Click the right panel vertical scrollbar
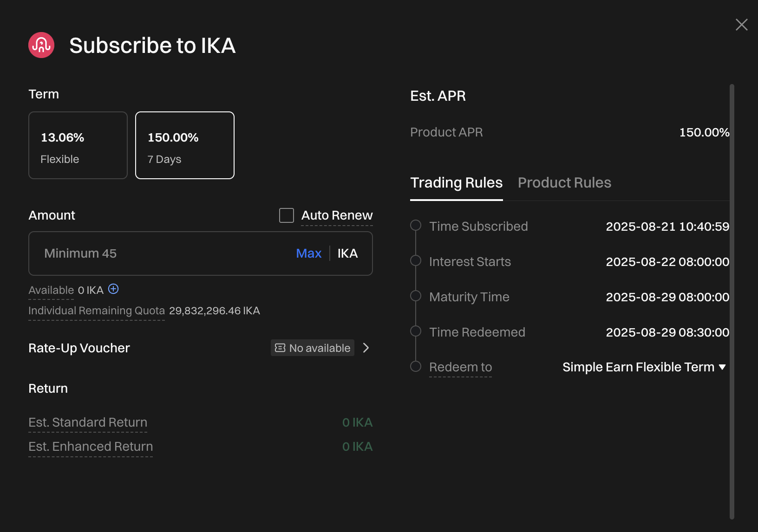The image size is (758, 532). tap(732, 302)
